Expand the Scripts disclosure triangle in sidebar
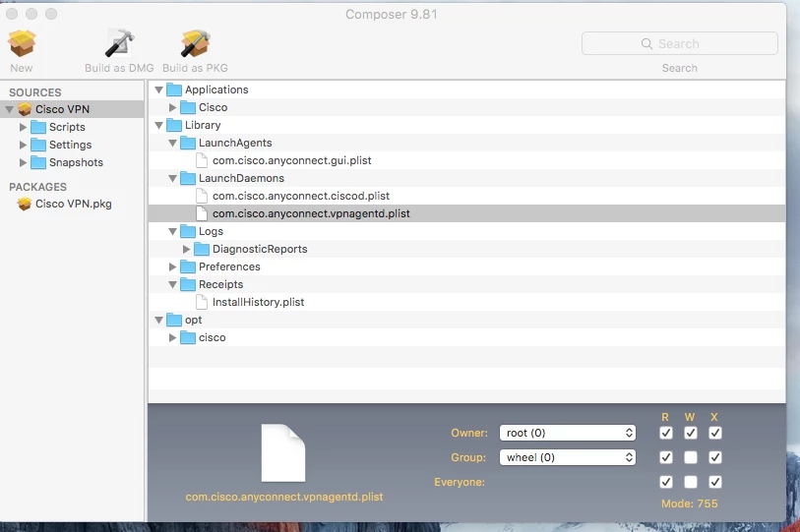The image size is (800, 532). coord(23,127)
